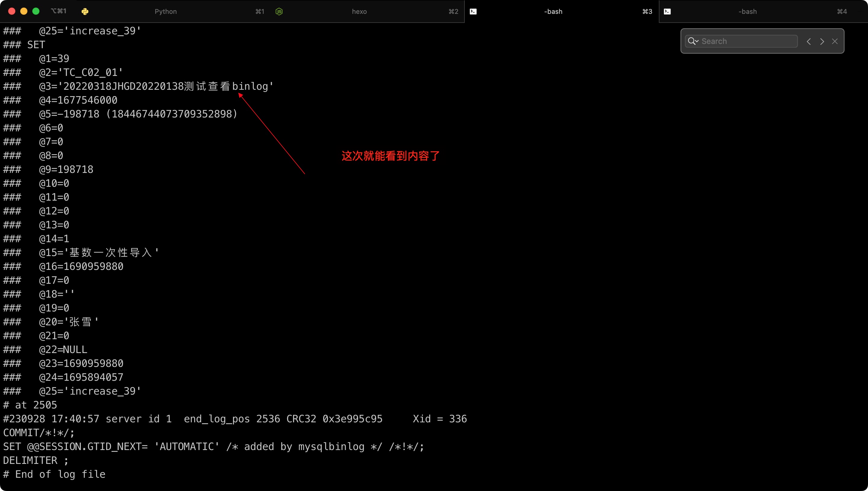This screenshot has width=868, height=491.
Task: Go to previous search match arrow
Action: 809,41
